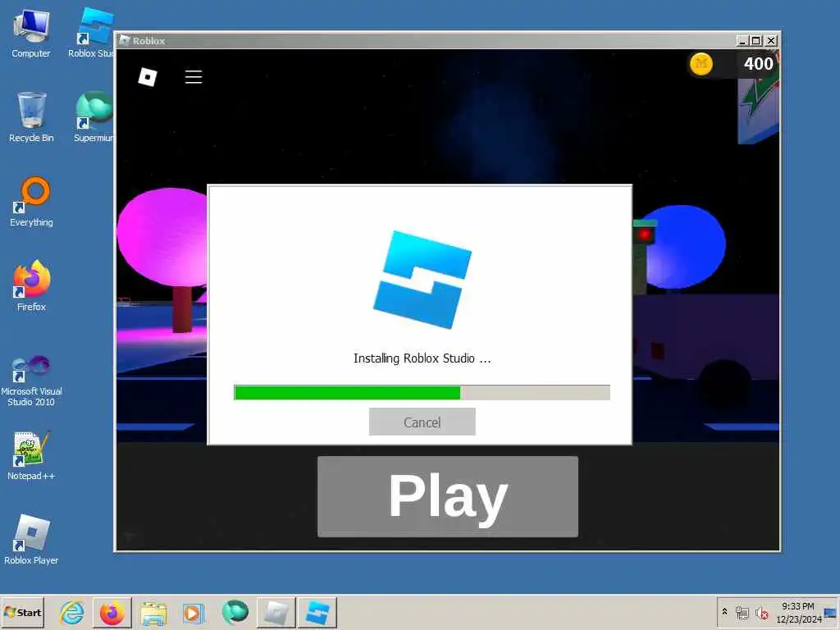Open the Start menu
Image resolution: width=840 pixels, height=630 pixels.
(x=22, y=612)
